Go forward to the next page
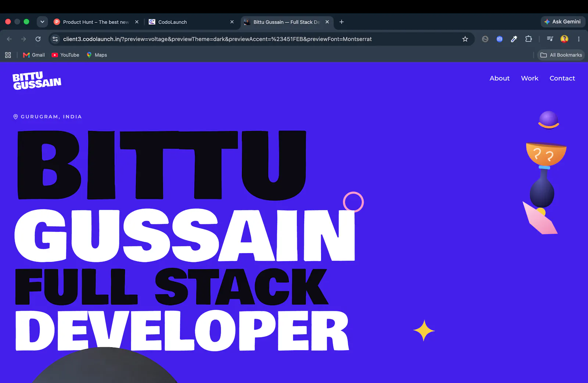The image size is (588, 383). point(24,39)
